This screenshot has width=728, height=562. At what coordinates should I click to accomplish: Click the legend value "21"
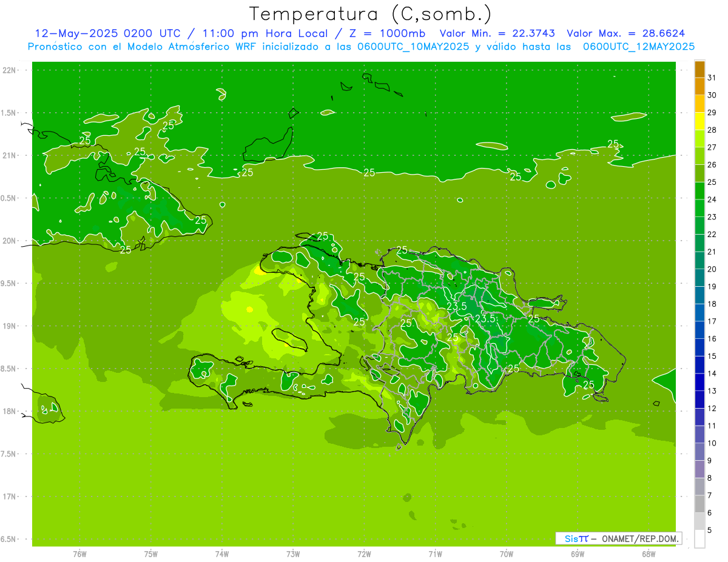click(712, 252)
